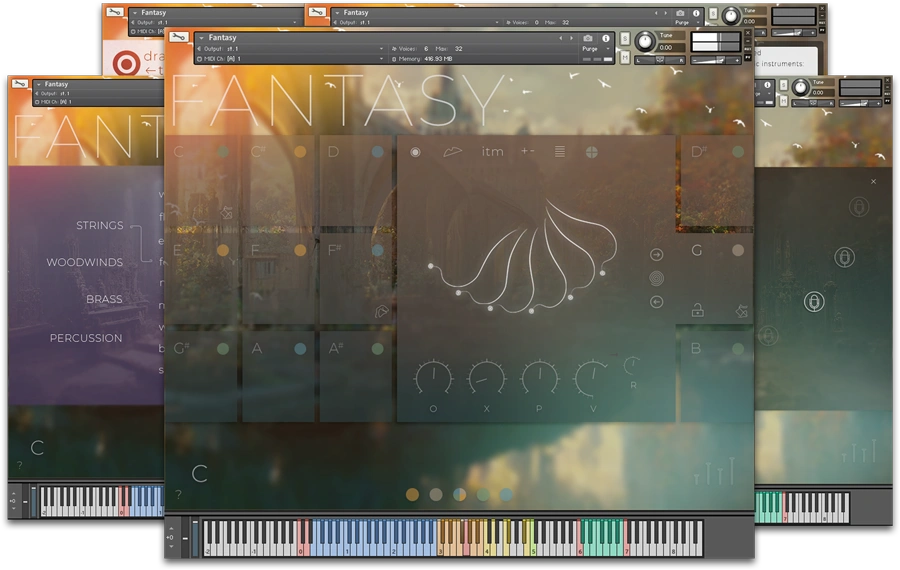Click the horizontal lines list icon
Screen dimensions: 900x570
[560, 152]
